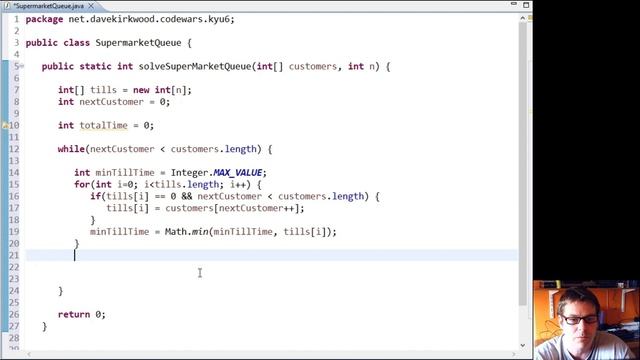Click the vertical scrollbar thumb
This screenshot has width=640, height=360.
tap(522, 163)
